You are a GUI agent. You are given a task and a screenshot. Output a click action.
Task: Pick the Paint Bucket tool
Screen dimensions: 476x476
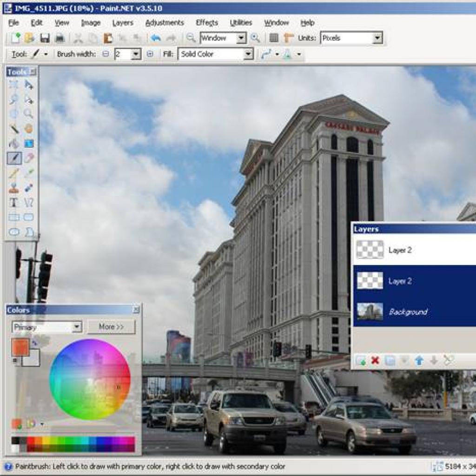(14, 144)
